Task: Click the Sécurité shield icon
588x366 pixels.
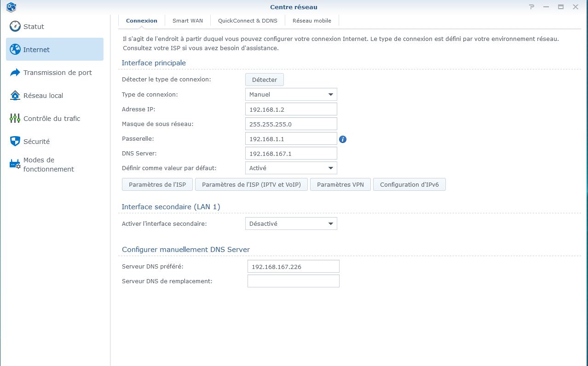Action: point(15,142)
